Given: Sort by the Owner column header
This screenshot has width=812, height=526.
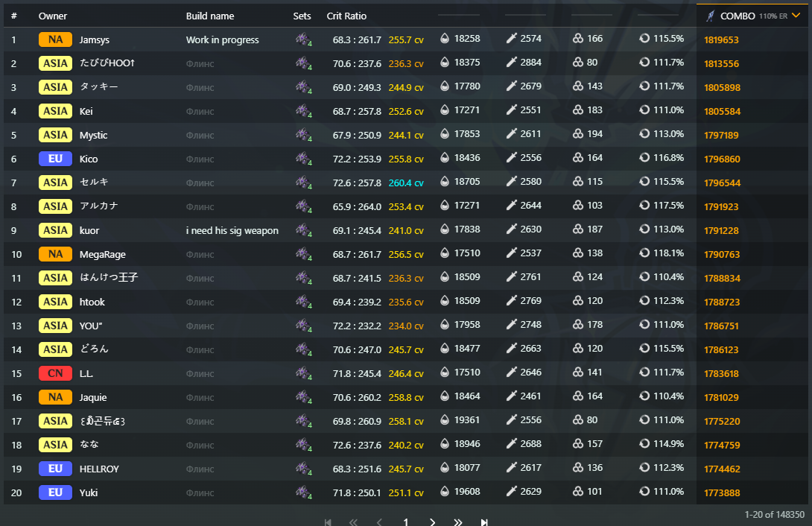Looking at the screenshot, I should 52,16.
